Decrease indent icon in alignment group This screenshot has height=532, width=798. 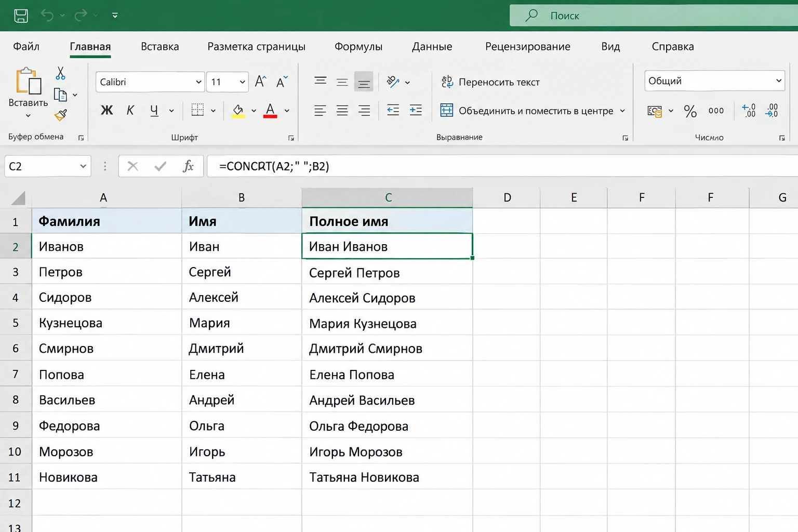pos(393,110)
